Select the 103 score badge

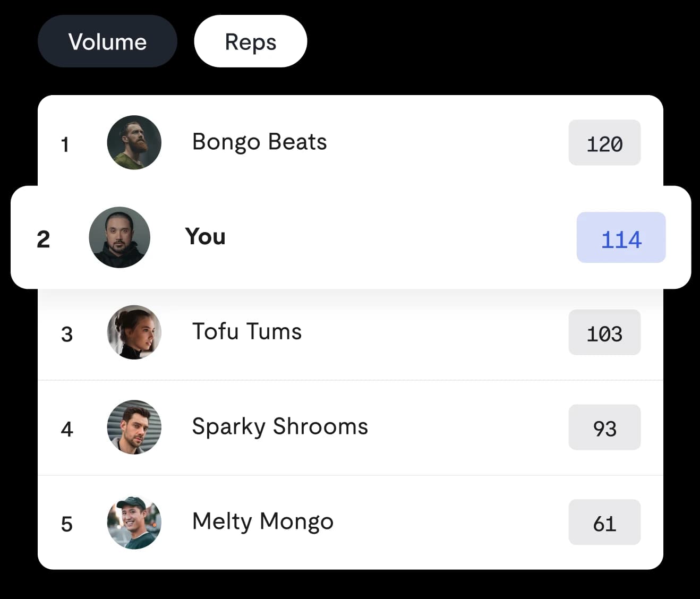tap(604, 332)
